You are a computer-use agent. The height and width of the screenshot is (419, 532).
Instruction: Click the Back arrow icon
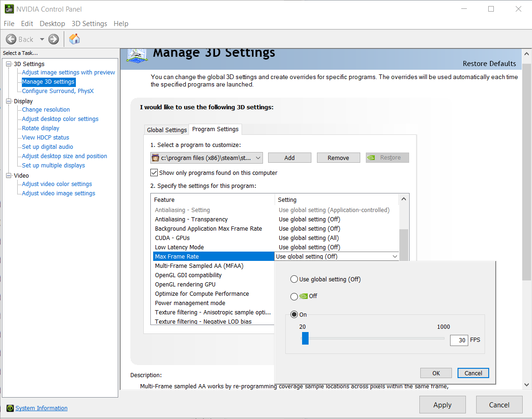pos(11,40)
